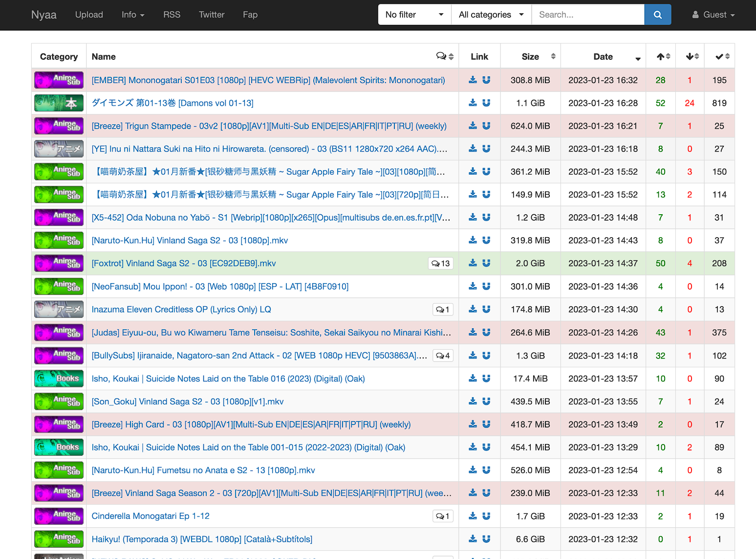Open the Guest user dropdown
Viewport: 756px width, 559px height.
click(713, 15)
